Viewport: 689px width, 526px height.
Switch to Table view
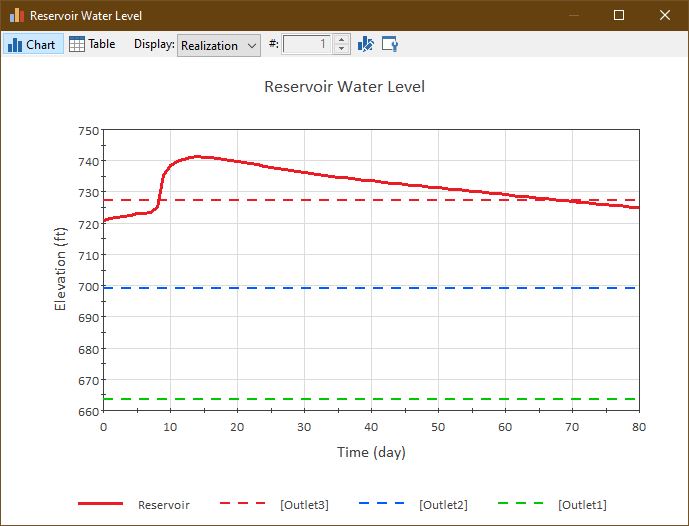point(92,44)
